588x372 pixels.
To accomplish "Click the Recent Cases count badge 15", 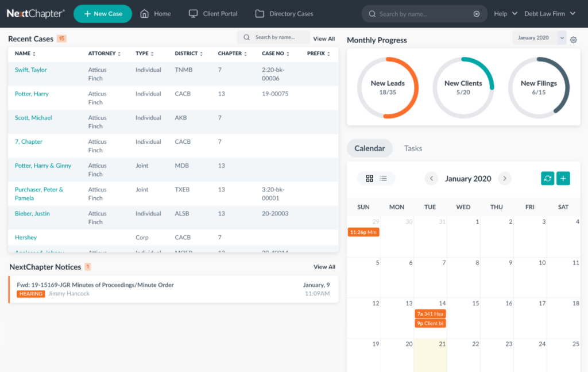I will (x=61, y=39).
